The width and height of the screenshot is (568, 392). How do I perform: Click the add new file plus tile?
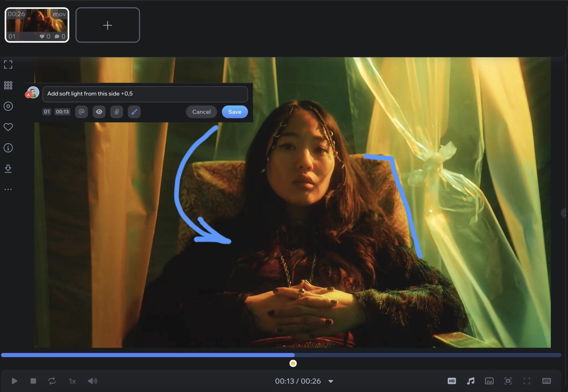tap(108, 25)
